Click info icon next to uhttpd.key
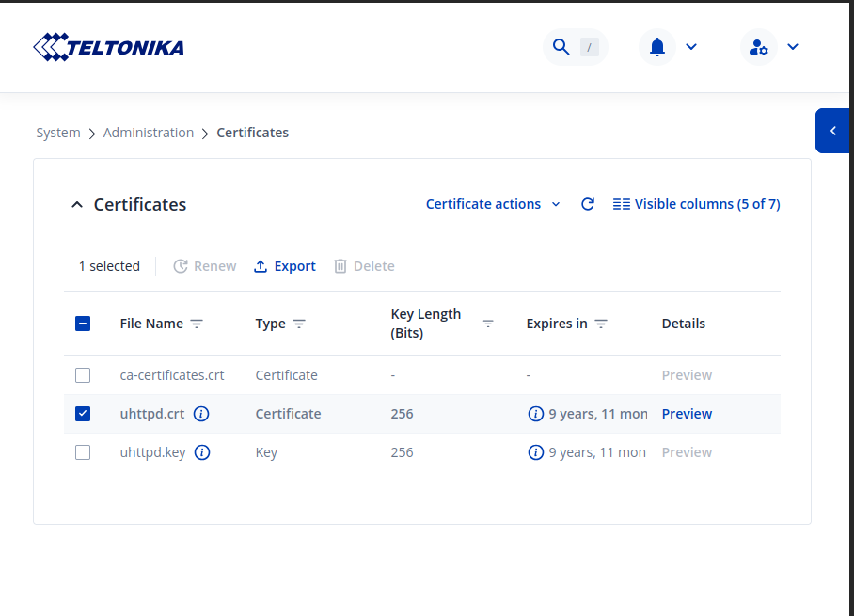854x616 pixels. [202, 452]
